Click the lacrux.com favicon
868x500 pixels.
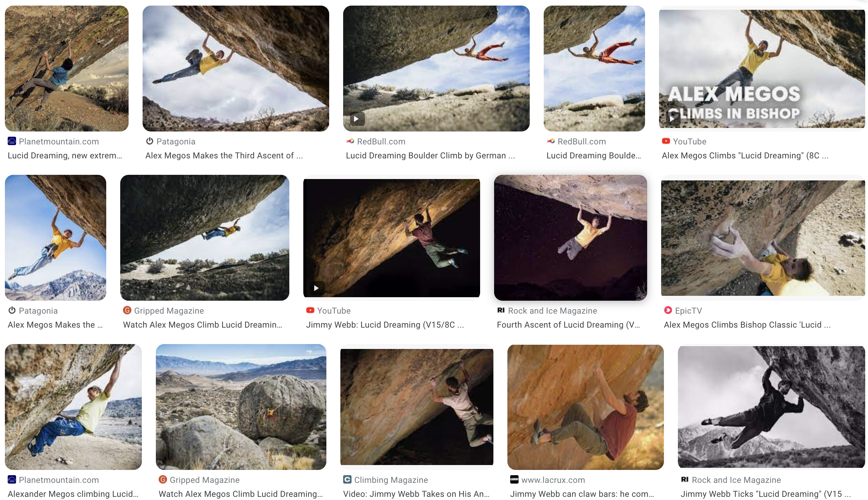pos(514,480)
